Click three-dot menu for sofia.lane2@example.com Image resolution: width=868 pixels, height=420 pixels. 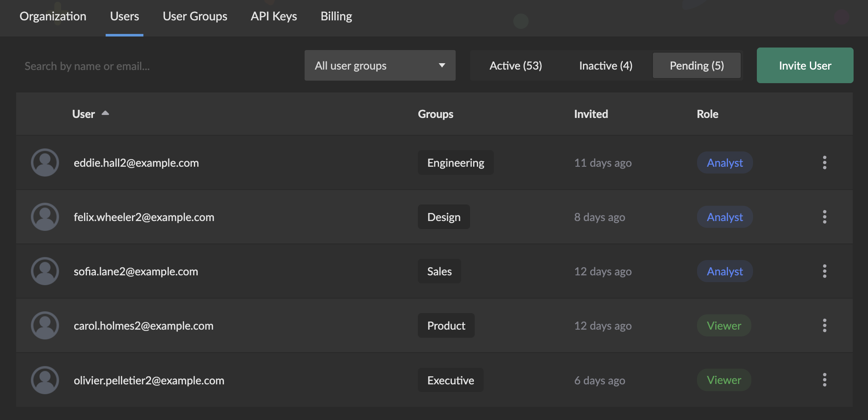click(x=824, y=271)
